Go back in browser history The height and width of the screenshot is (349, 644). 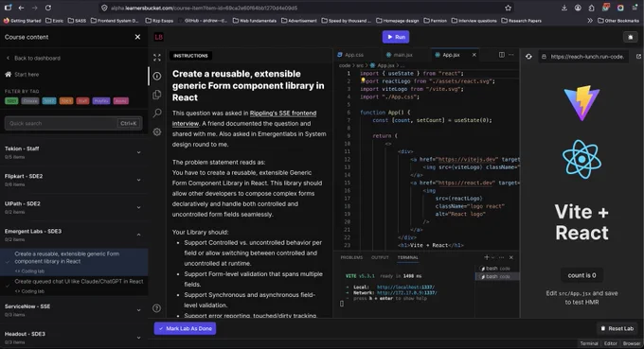pyautogui.click(x=22, y=8)
